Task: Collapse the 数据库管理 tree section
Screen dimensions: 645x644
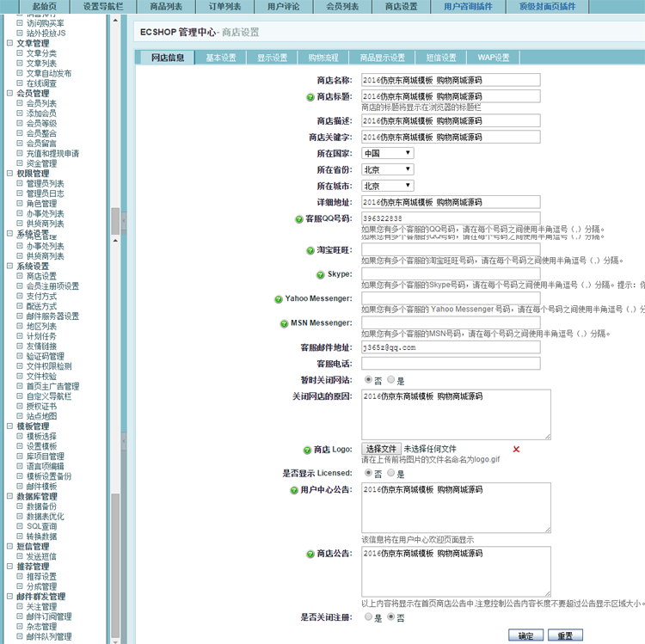Action: tap(9, 496)
